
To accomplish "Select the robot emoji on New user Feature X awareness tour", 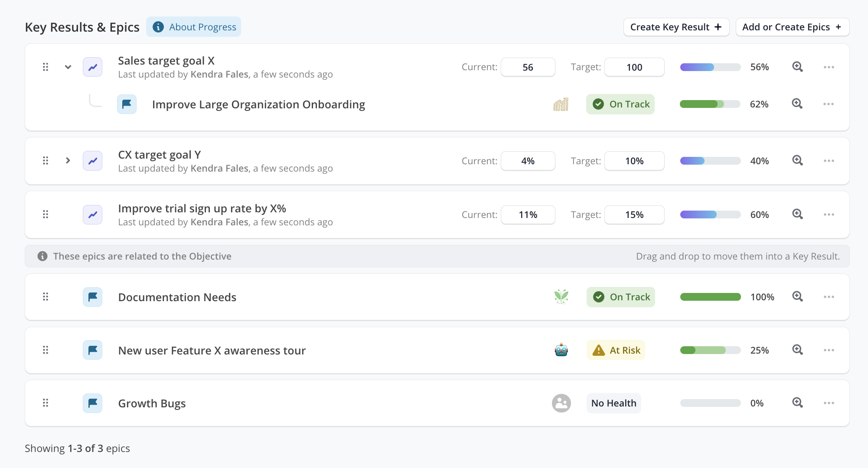I will [561, 350].
